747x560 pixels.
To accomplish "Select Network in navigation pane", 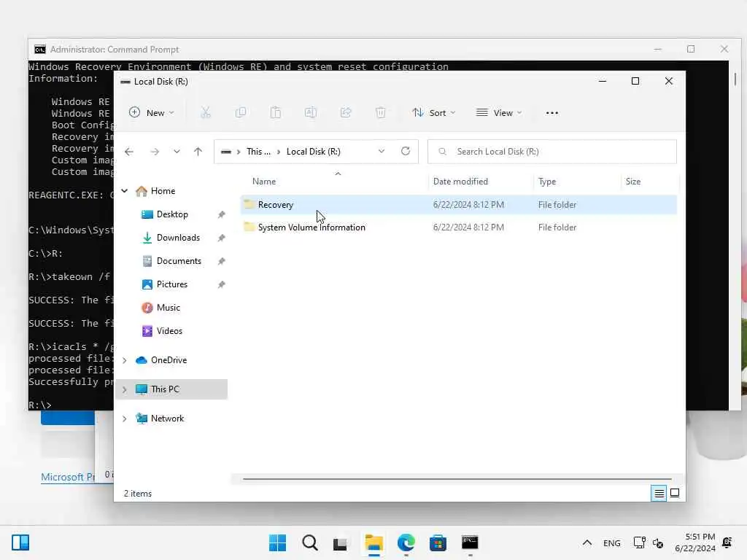I will pos(160,418).
